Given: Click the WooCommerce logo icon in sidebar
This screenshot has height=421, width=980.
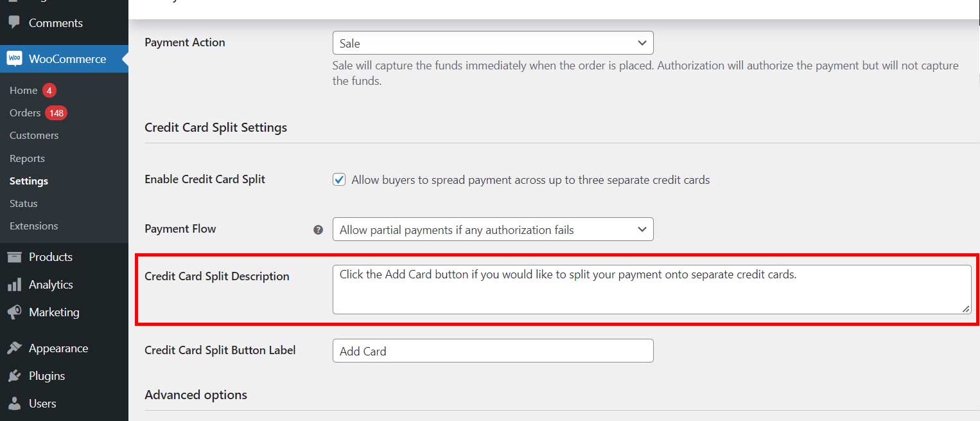Looking at the screenshot, I should 14,58.
